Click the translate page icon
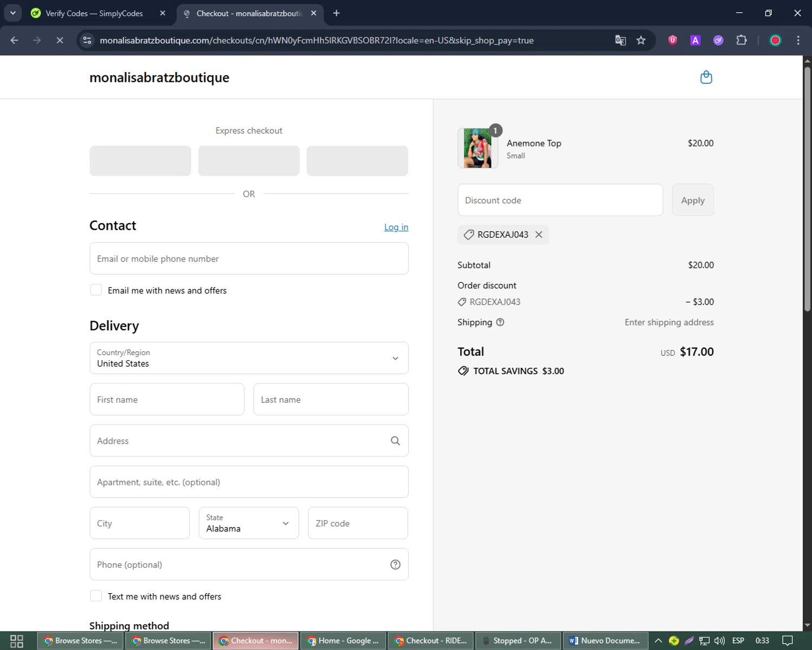Screen dimensions: 812x650 [x=620, y=40]
